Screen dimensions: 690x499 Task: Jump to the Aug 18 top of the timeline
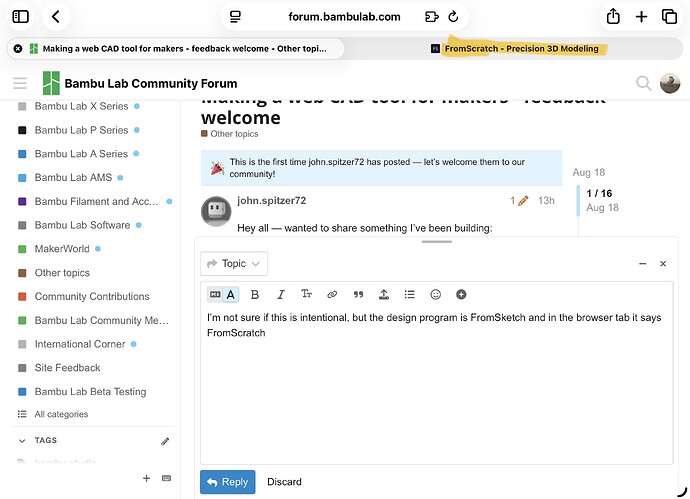click(589, 172)
